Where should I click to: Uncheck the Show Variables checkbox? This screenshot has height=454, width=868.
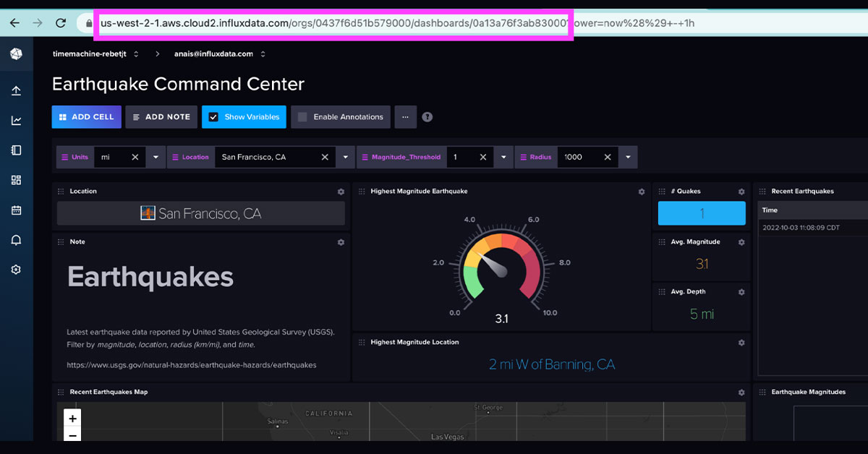pyautogui.click(x=213, y=117)
